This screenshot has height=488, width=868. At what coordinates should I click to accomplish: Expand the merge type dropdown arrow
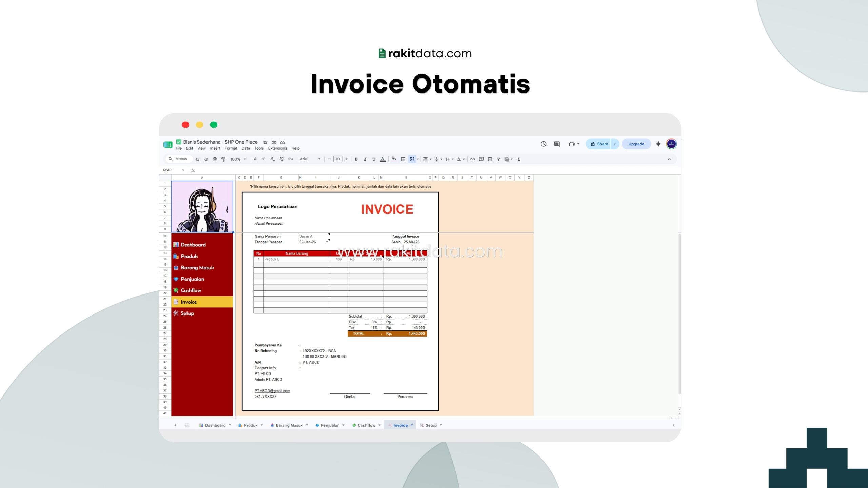pyautogui.click(x=418, y=159)
